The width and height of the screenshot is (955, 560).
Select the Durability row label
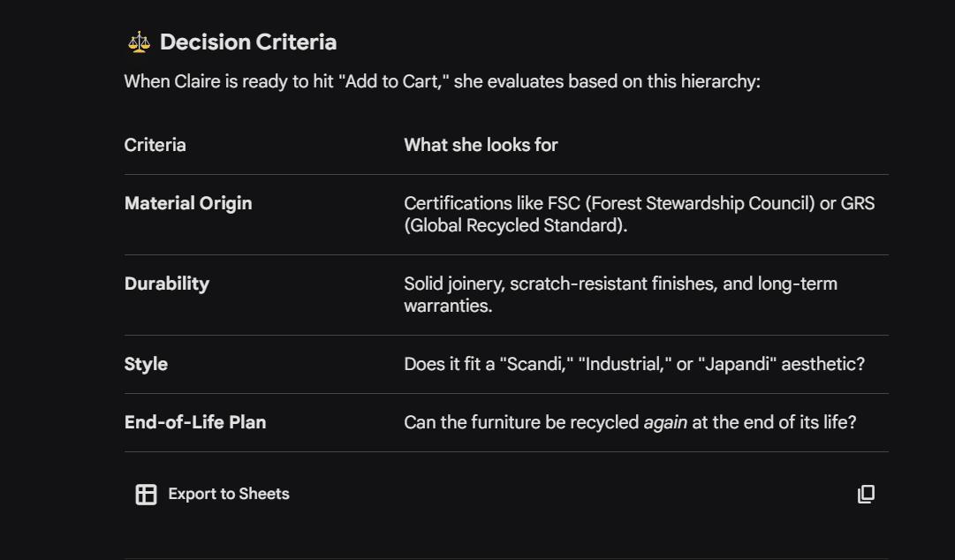[166, 284]
